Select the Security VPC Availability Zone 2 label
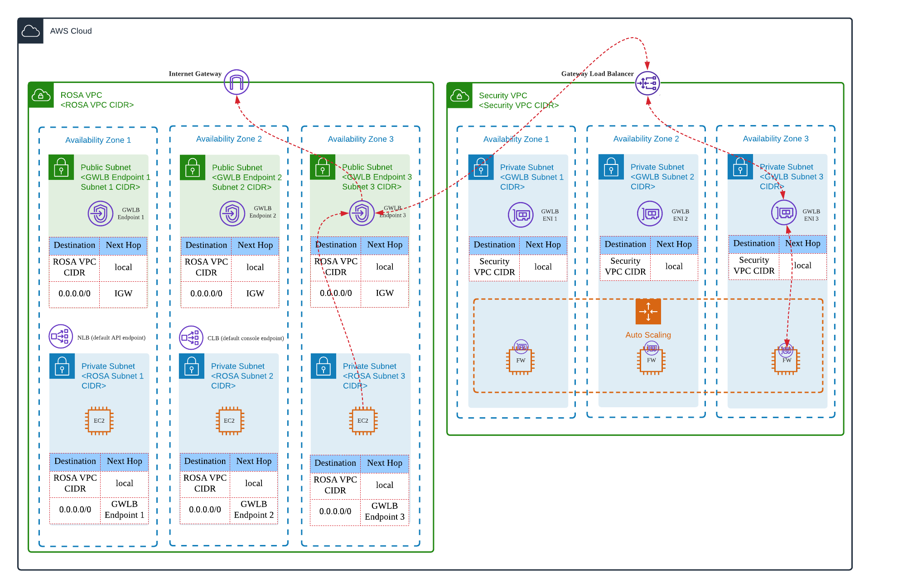This screenshot has width=903, height=588. tap(646, 139)
